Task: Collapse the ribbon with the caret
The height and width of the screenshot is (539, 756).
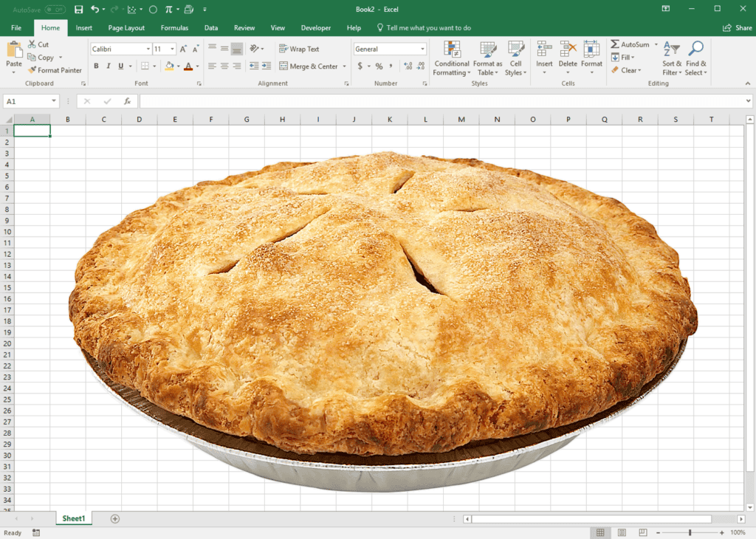Action: click(748, 83)
